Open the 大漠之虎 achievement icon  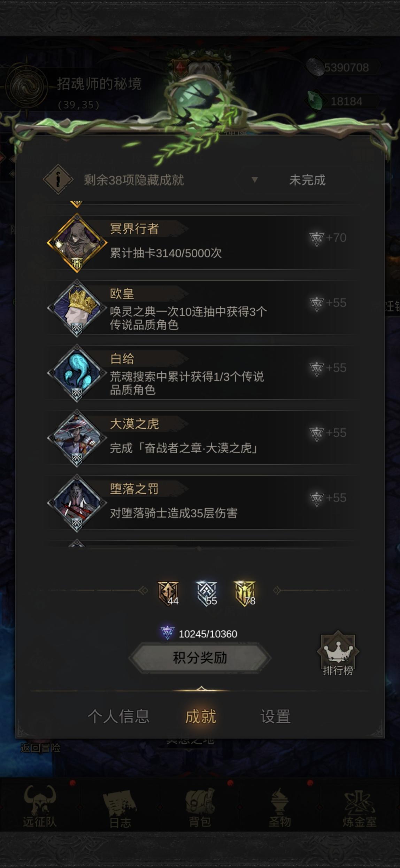(x=77, y=438)
